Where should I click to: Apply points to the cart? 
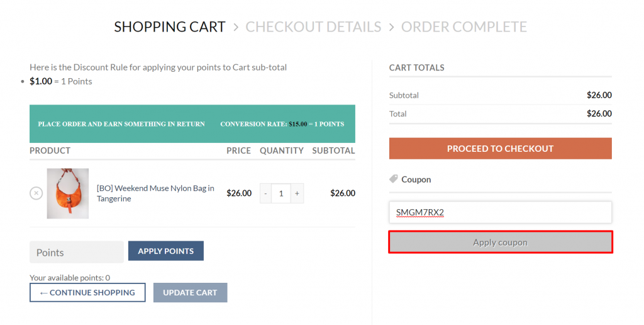(166, 251)
